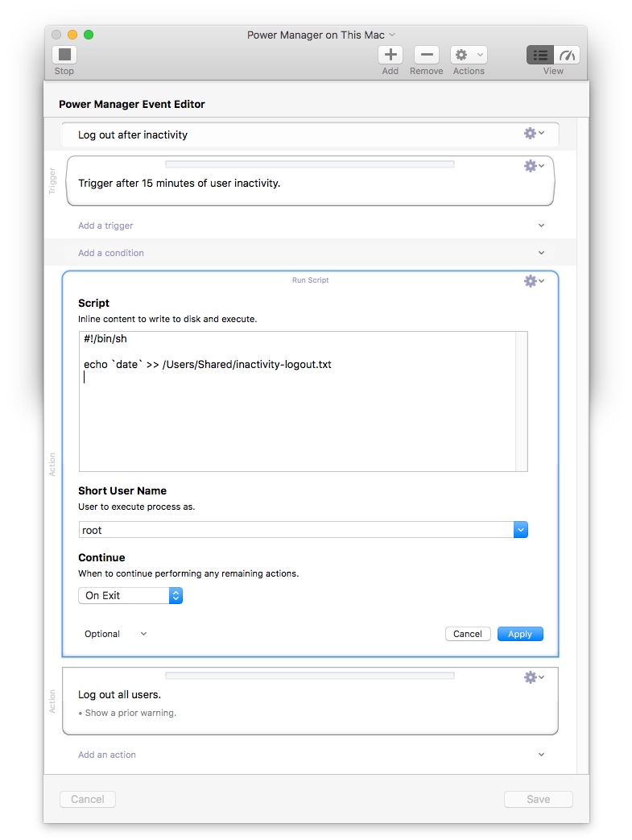This screenshot has width=632, height=840.
Task: Switch to gauge view mode
Action: click(x=567, y=55)
